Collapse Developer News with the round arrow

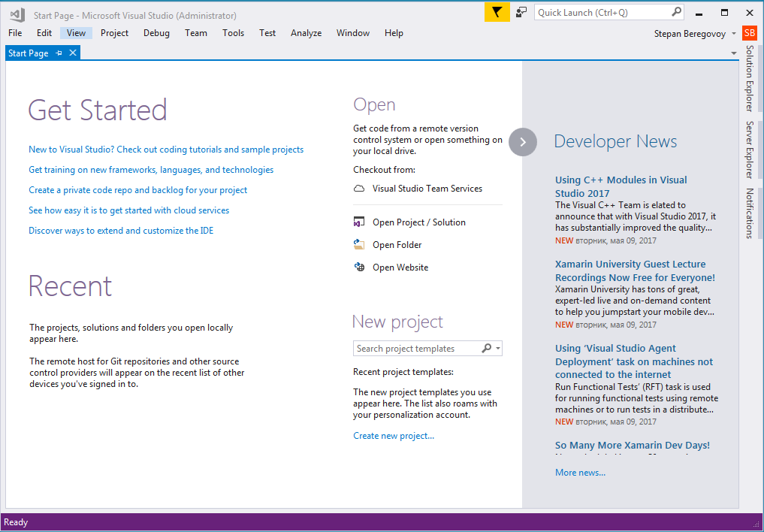523,141
